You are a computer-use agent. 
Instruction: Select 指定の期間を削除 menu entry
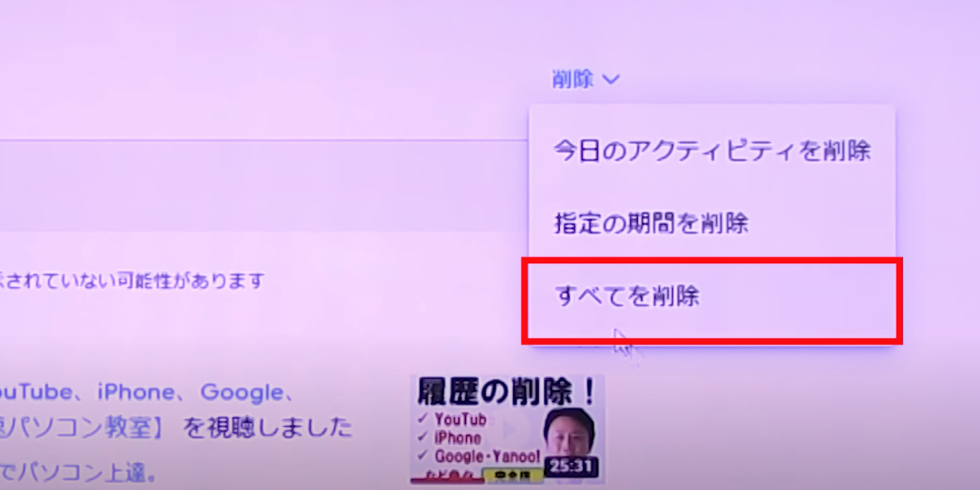point(650,223)
